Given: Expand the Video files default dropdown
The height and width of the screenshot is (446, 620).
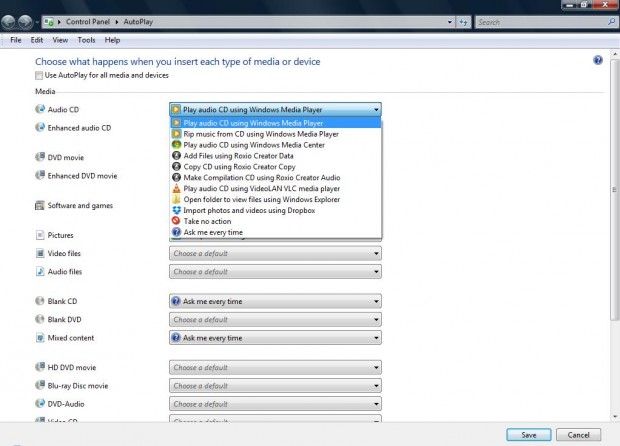Looking at the screenshot, I should (275, 253).
